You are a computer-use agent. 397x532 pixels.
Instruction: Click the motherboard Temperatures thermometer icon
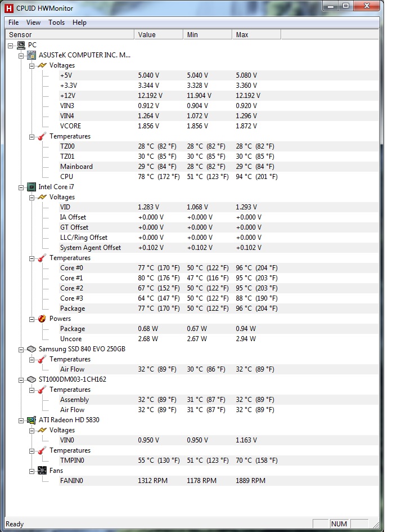[42, 136]
